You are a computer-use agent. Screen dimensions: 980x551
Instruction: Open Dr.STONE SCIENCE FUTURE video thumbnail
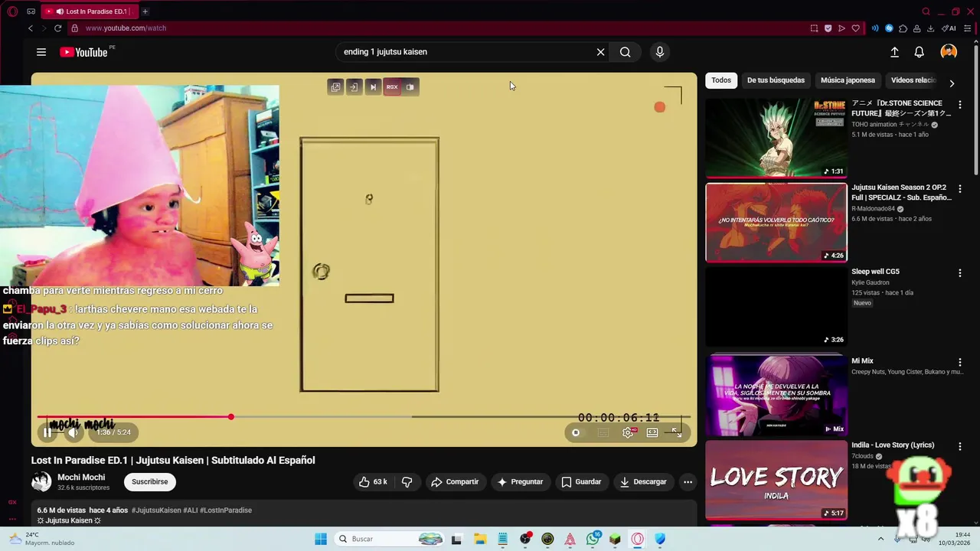click(776, 138)
